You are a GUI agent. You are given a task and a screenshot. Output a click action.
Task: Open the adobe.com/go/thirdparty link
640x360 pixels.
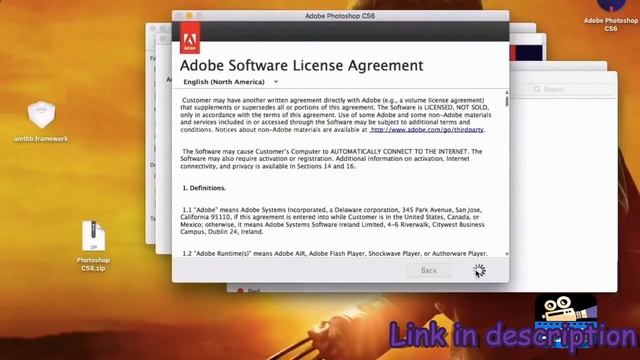[x=427, y=129]
